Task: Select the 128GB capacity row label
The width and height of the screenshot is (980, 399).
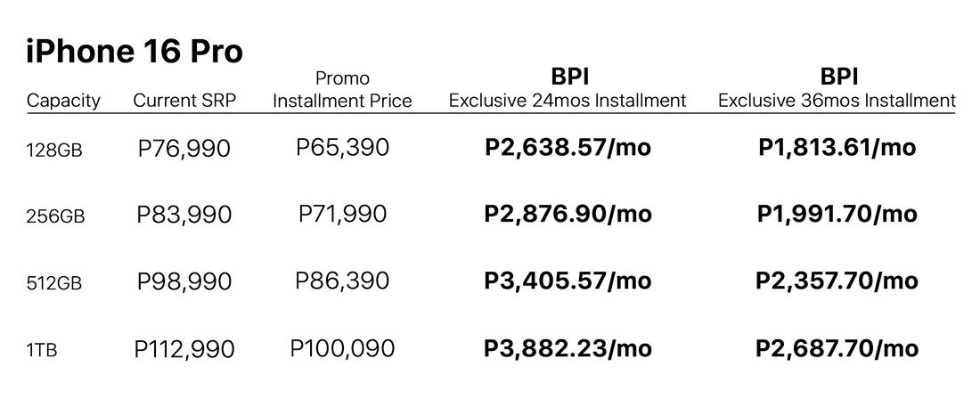Action: 54,150
